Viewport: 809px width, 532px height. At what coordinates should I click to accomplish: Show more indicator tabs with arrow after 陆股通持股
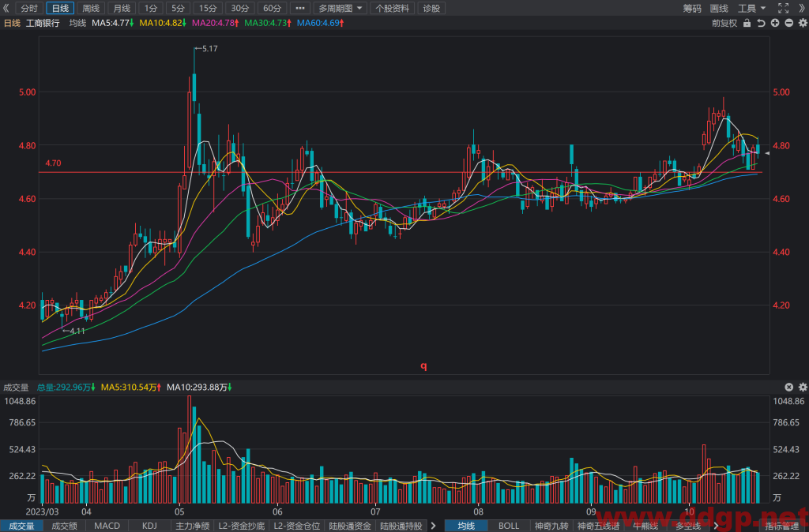pyautogui.click(x=434, y=526)
